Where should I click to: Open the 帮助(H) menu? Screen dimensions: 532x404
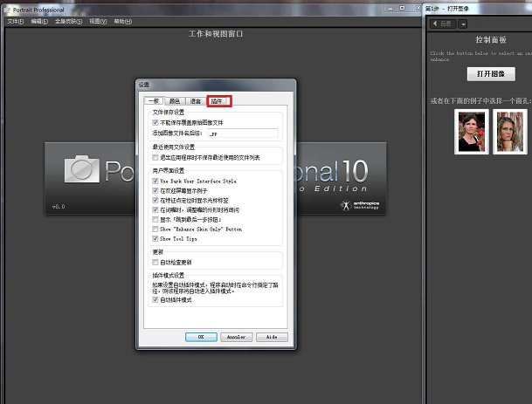pos(123,21)
